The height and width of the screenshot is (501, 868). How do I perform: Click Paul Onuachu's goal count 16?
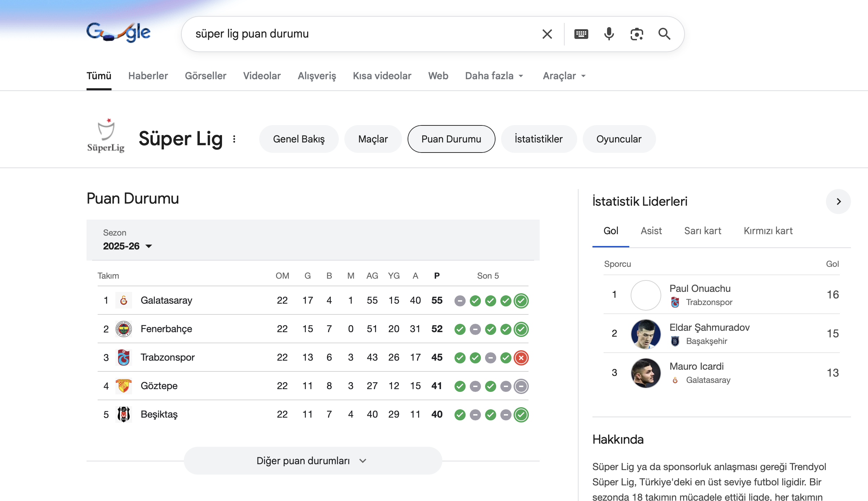[833, 295]
